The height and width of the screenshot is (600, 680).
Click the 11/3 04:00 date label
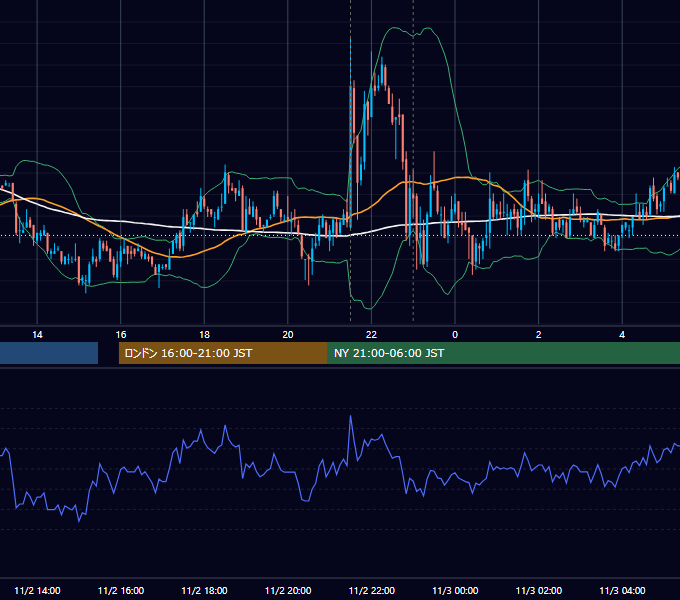(622, 590)
